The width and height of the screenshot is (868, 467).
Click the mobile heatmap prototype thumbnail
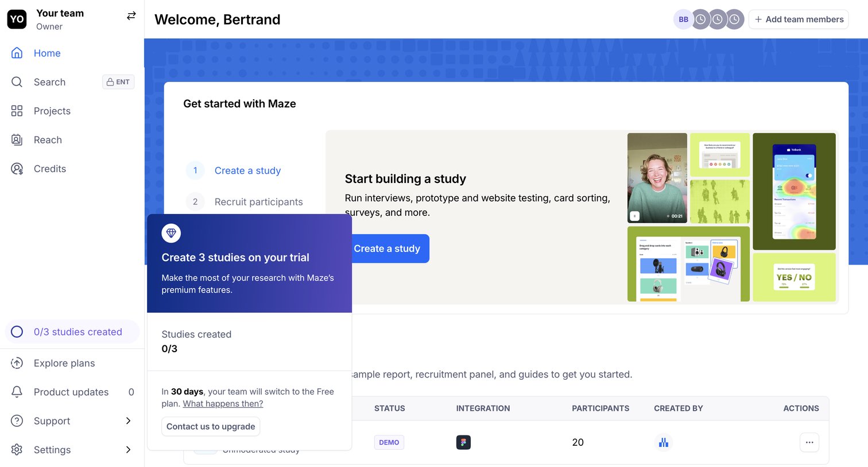794,192
